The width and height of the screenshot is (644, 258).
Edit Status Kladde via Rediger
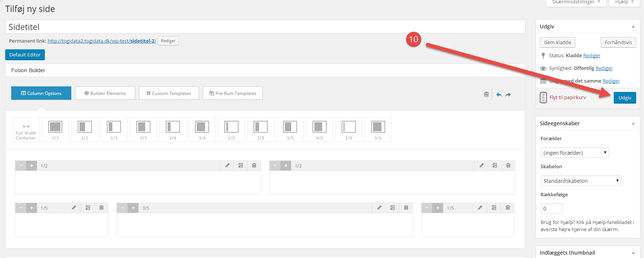pos(592,55)
